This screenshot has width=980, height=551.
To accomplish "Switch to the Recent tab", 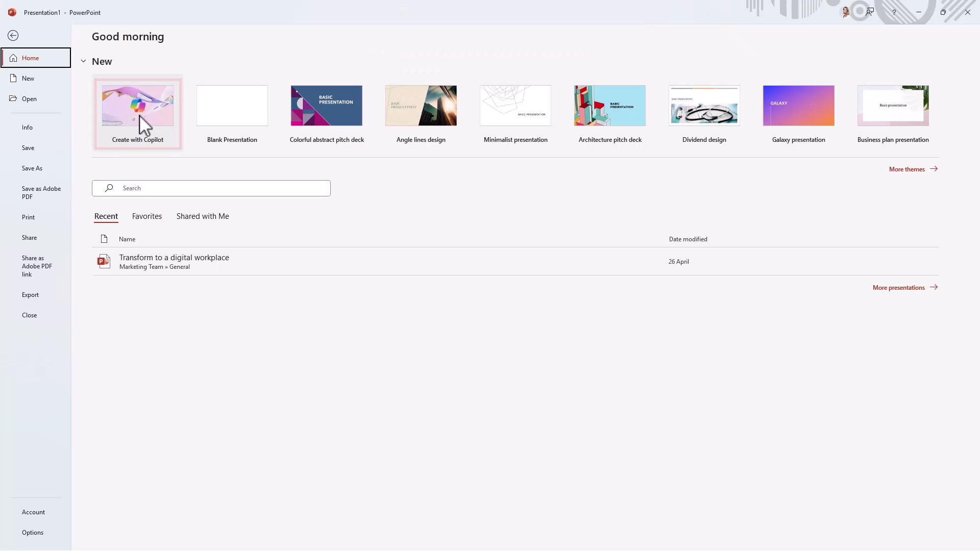I will coord(106,216).
